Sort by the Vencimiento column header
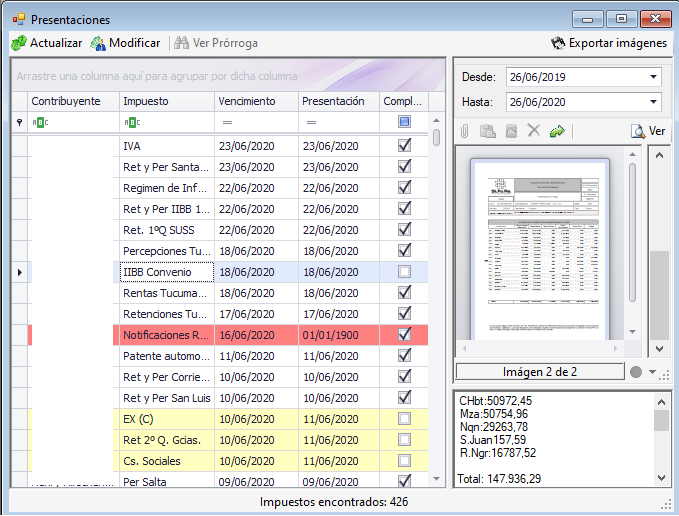This screenshot has width=679, height=516. (255, 101)
